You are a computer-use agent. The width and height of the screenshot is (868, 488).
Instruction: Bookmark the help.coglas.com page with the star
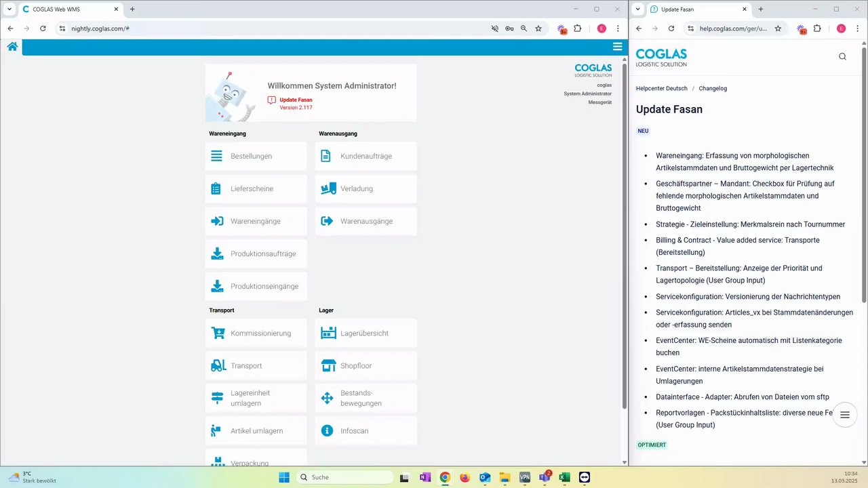pos(778,28)
